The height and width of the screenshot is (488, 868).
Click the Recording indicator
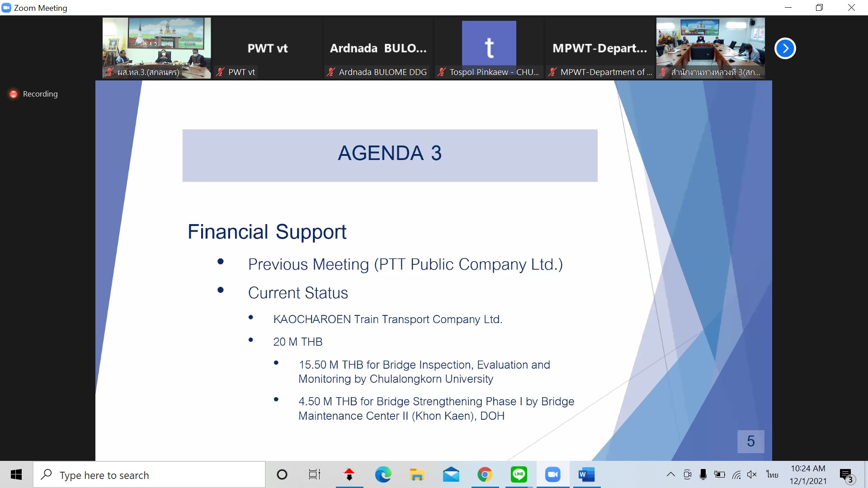point(33,94)
